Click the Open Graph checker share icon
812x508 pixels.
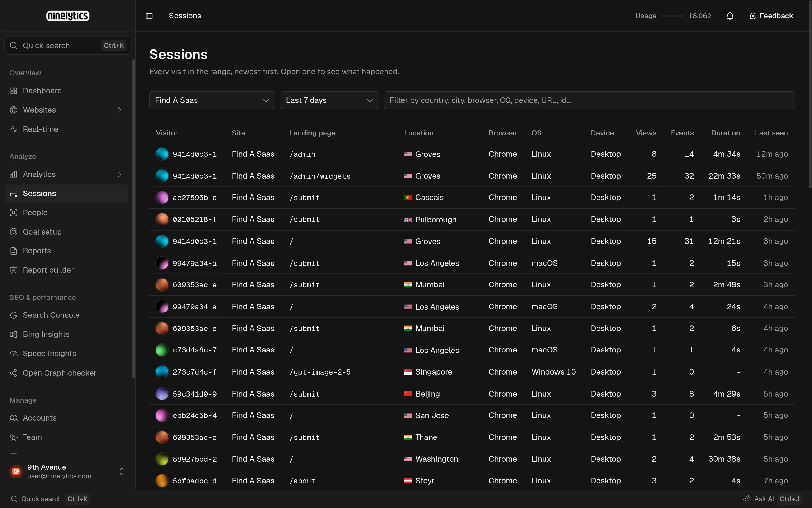tap(14, 373)
